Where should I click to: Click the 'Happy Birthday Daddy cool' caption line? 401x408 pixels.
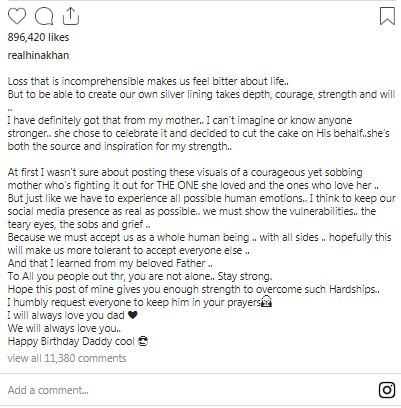coord(71,341)
